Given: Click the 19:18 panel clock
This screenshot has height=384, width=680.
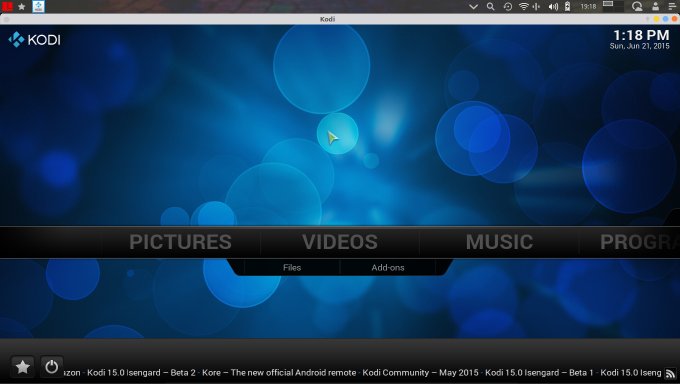Looking at the screenshot, I should (x=588, y=7).
